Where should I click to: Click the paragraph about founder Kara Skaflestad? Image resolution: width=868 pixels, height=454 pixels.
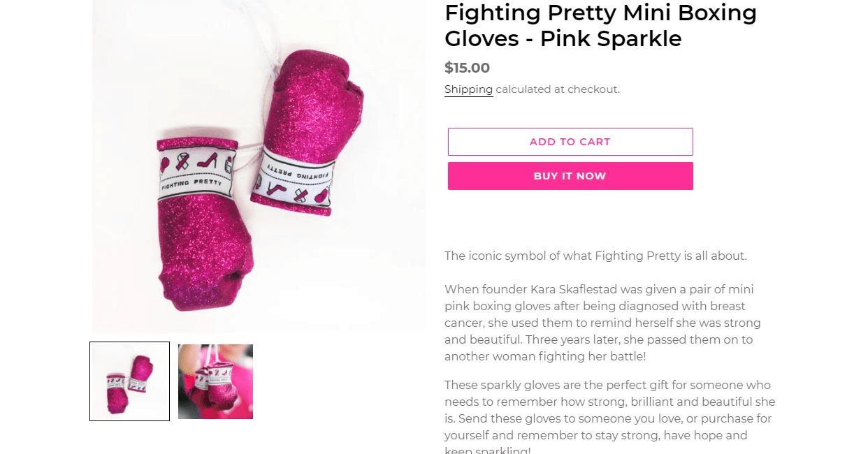click(602, 323)
